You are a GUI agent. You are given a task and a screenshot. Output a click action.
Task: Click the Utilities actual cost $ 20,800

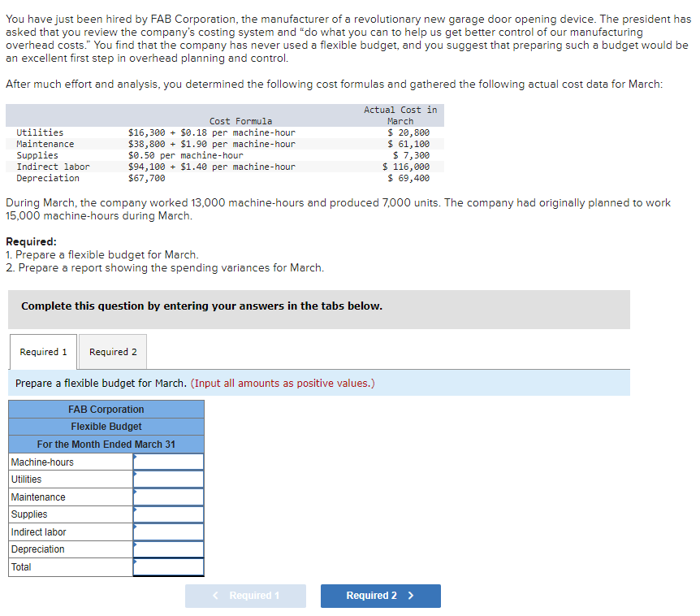[408, 132]
